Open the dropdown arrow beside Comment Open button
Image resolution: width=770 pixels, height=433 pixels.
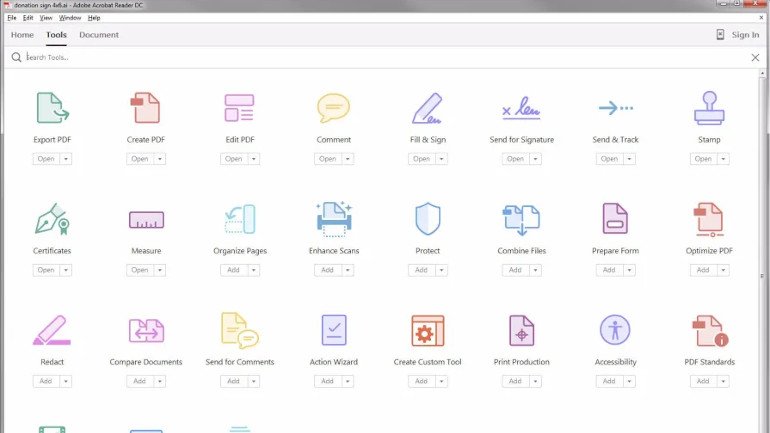pyautogui.click(x=348, y=159)
